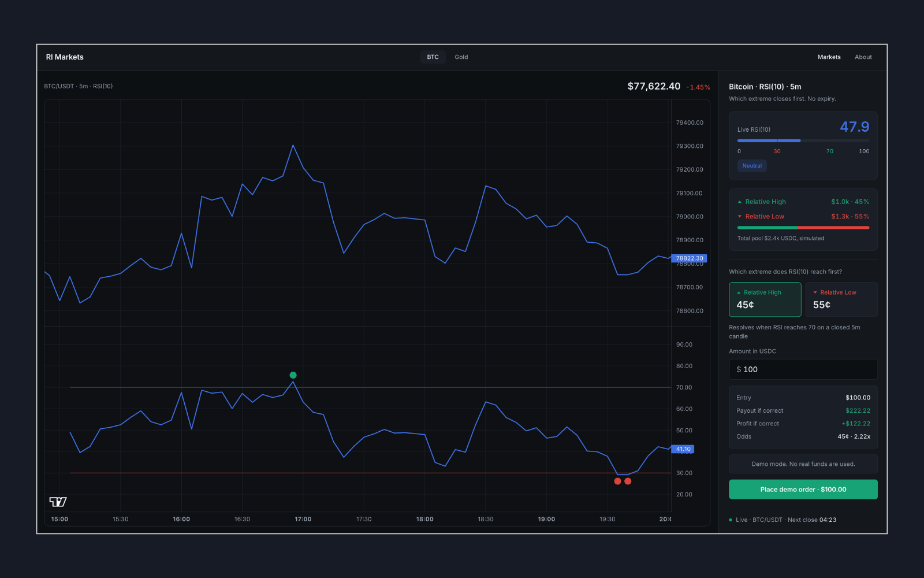Click the Bitcoin · RSI(10) · 5m heading

[x=765, y=87]
